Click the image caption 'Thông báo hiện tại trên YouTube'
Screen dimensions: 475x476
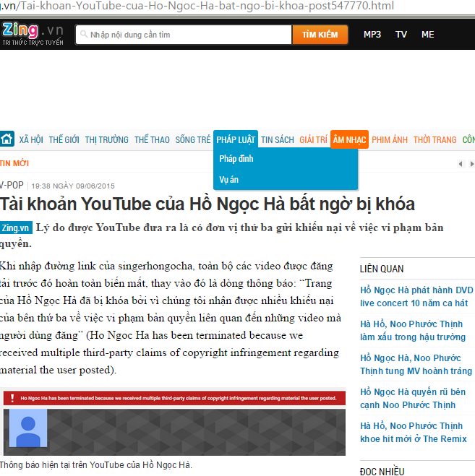tap(96, 465)
